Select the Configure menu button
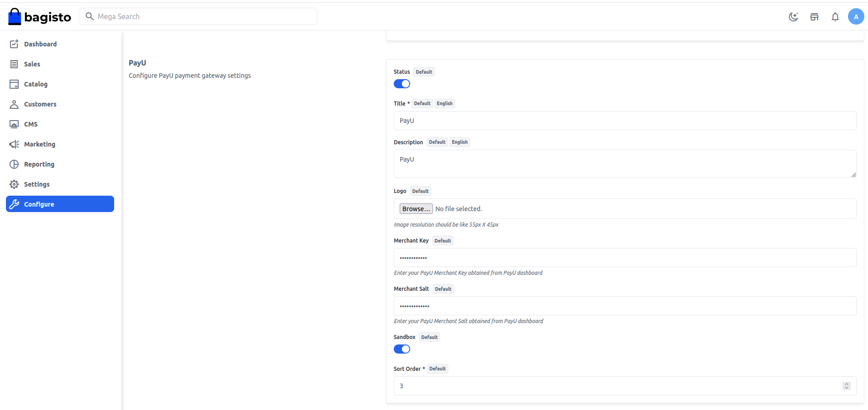Screen dimensions: 868x410 tap(60, 204)
